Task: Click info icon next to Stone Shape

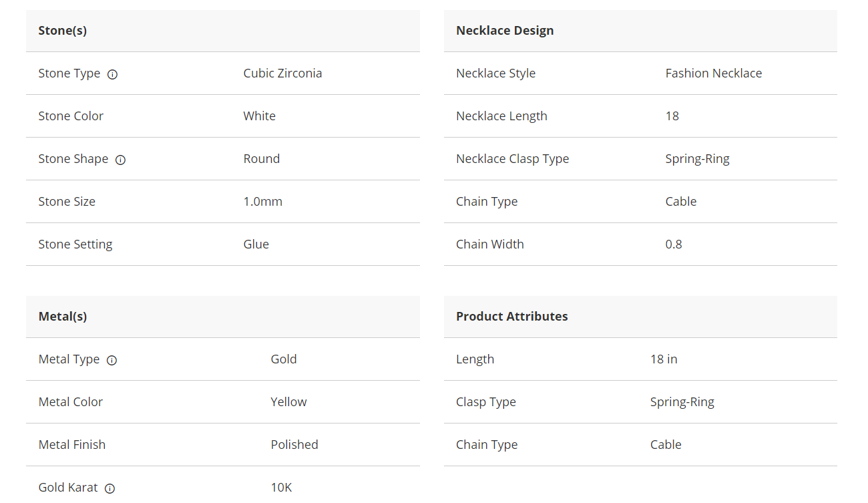Action: click(120, 160)
